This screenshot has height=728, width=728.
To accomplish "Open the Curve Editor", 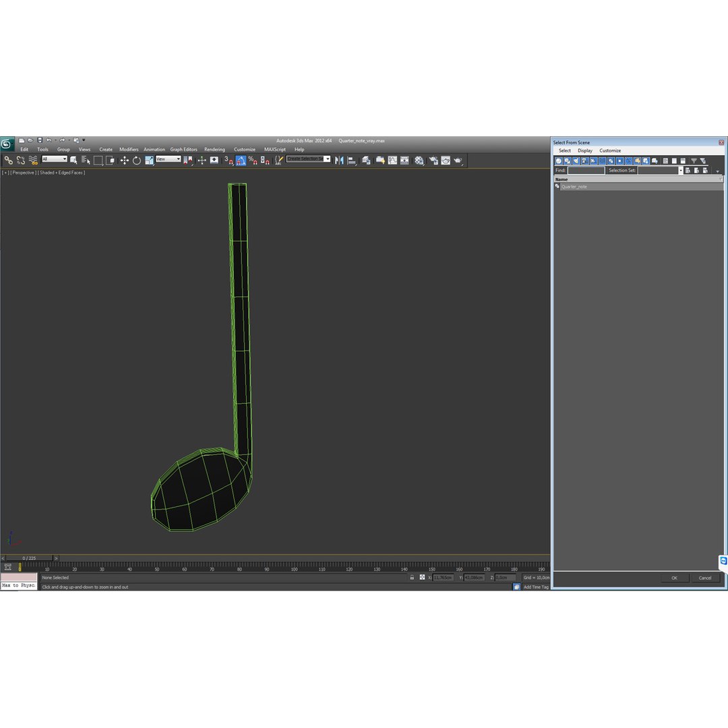I will pos(392,160).
